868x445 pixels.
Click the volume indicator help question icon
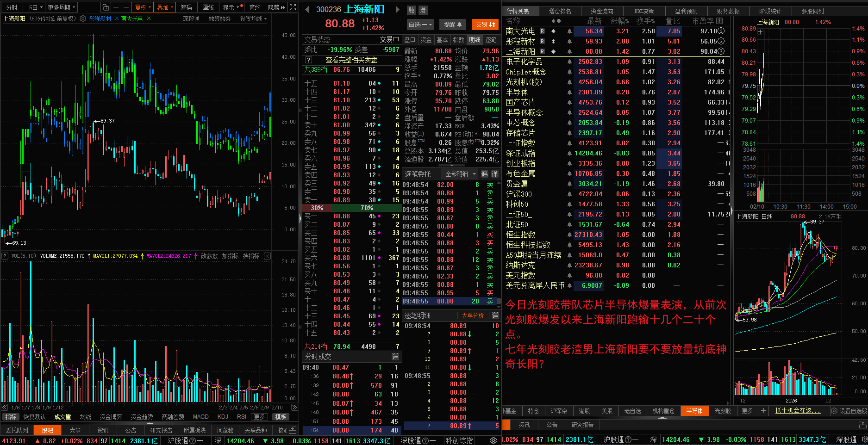pos(5,256)
